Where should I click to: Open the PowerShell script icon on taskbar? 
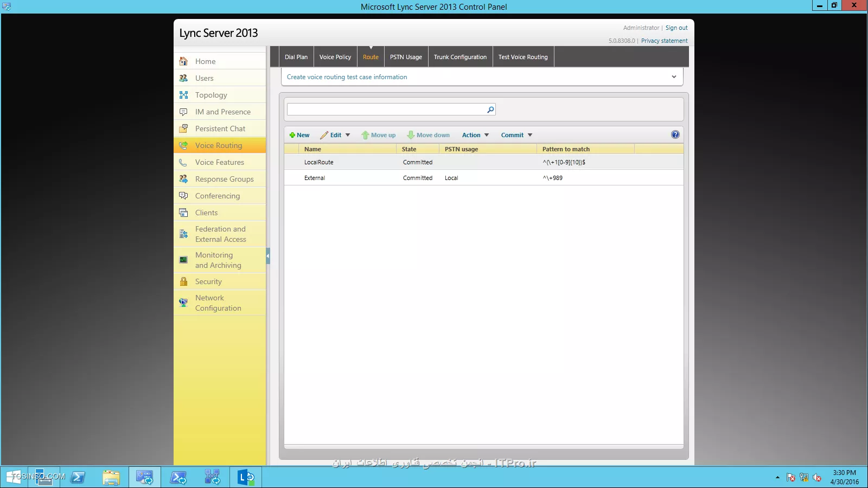click(178, 477)
